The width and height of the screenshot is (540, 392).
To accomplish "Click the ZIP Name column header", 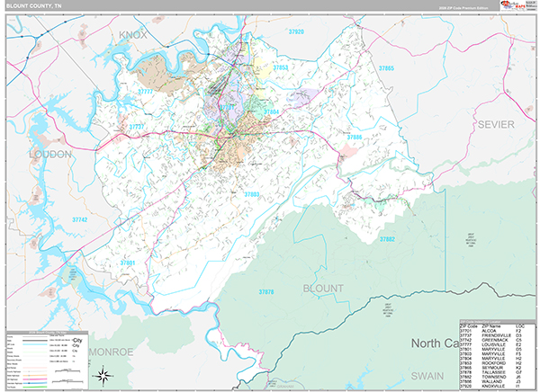I will pyautogui.click(x=493, y=326).
